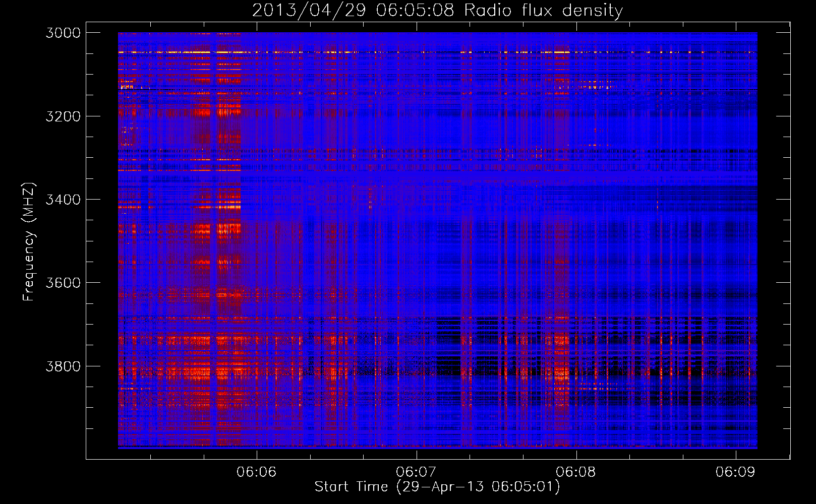Click the 3800 frequency tick label

click(63, 366)
